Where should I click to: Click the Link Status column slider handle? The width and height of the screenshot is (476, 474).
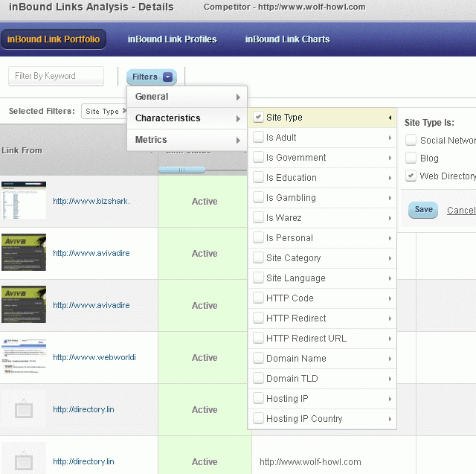(x=181, y=170)
